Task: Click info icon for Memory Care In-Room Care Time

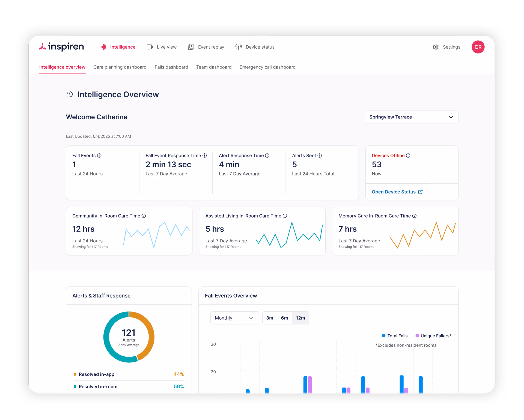Action: coord(414,216)
